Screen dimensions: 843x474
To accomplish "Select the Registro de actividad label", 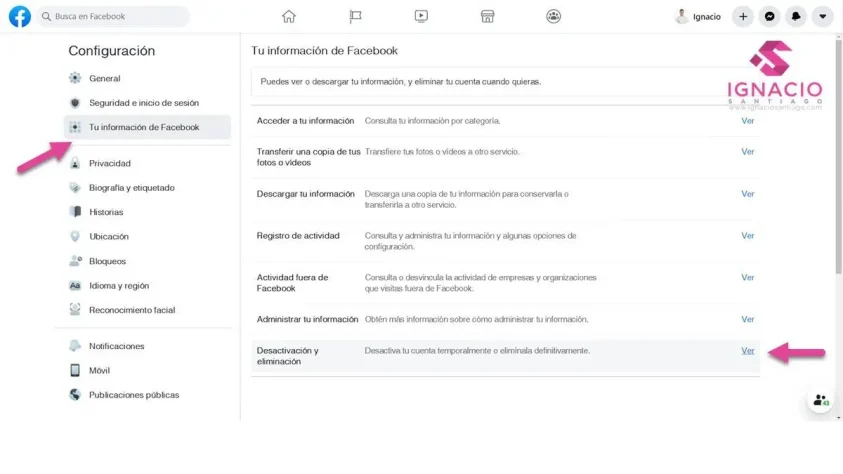I will tap(298, 235).
